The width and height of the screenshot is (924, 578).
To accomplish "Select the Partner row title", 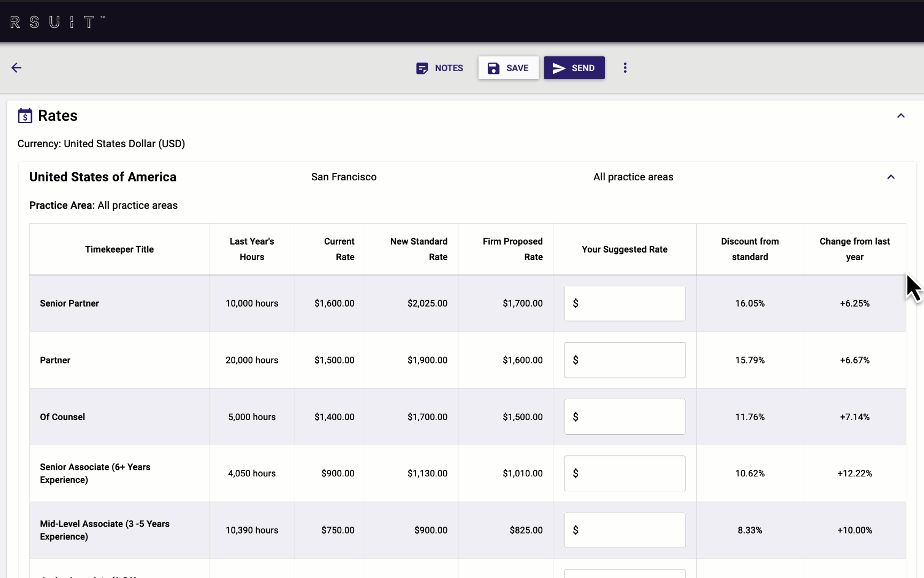I will pos(55,360).
